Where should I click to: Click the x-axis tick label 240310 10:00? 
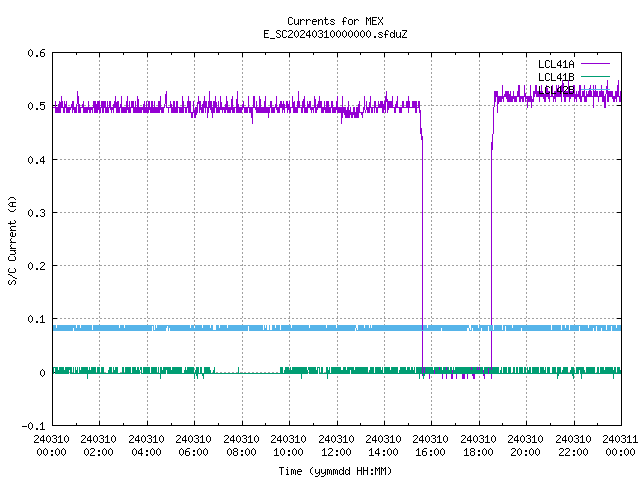pos(289,445)
